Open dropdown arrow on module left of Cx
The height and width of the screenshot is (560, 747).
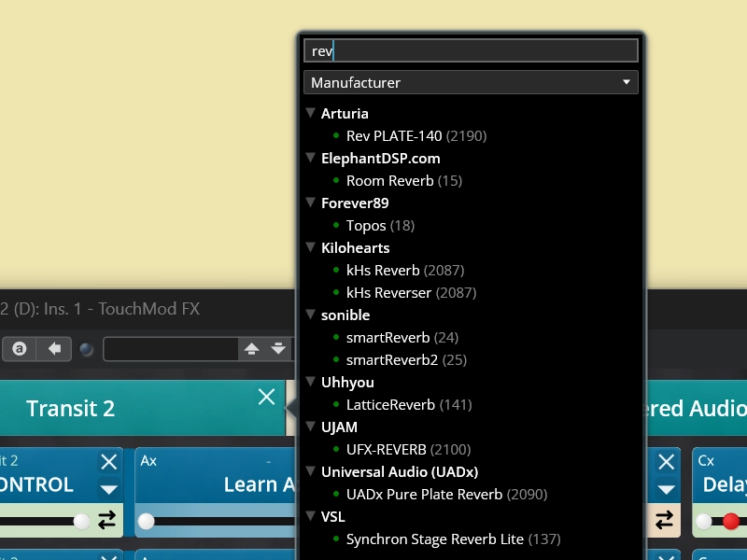pyautogui.click(x=666, y=489)
